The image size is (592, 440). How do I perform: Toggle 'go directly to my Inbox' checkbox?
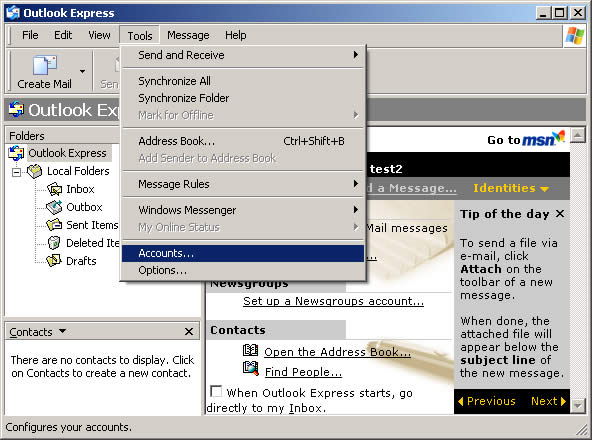click(216, 391)
